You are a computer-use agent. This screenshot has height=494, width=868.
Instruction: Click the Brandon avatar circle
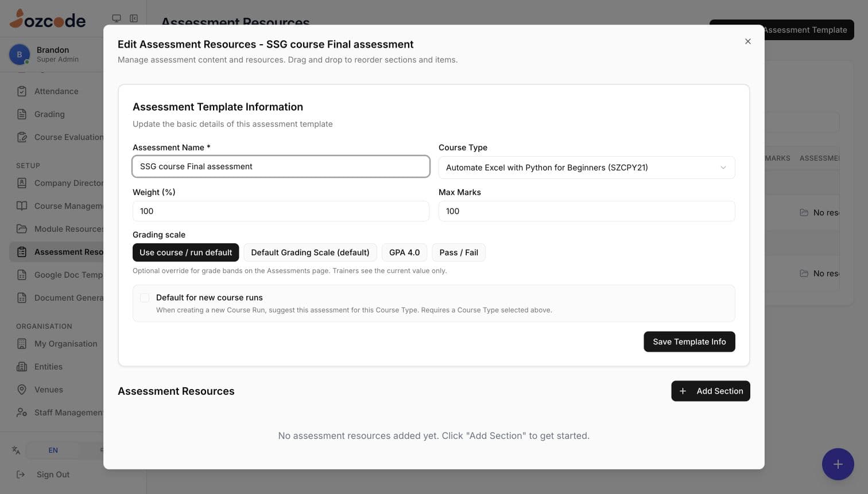pyautogui.click(x=20, y=55)
